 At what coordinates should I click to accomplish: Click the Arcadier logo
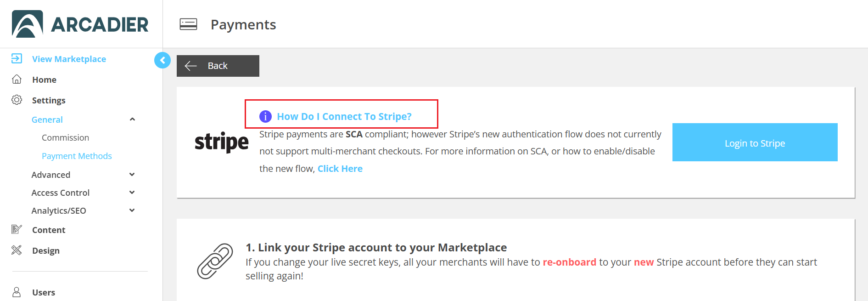click(x=80, y=24)
